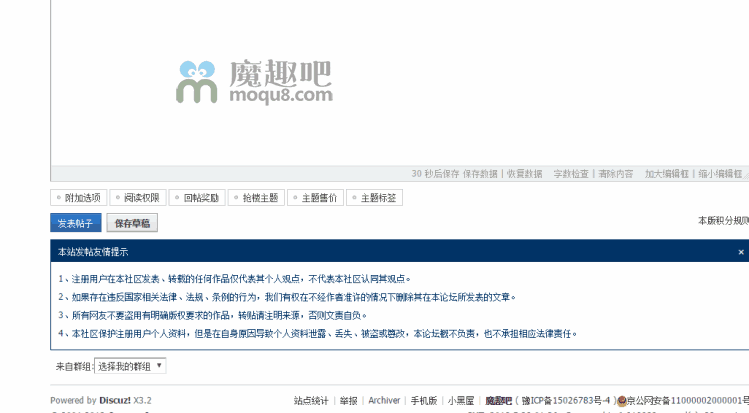Click the 来自群组 label
Viewport: 749px width, 413px height.
click(x=74, y=367)
